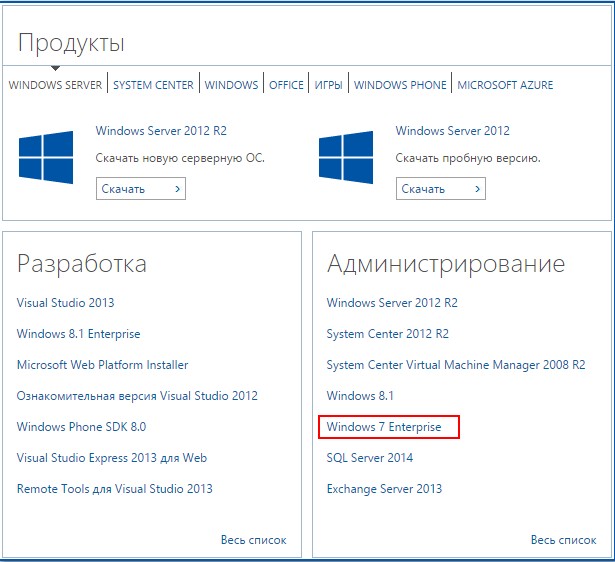Select the MICROSOFT AZURE tab

click(505, 85)
